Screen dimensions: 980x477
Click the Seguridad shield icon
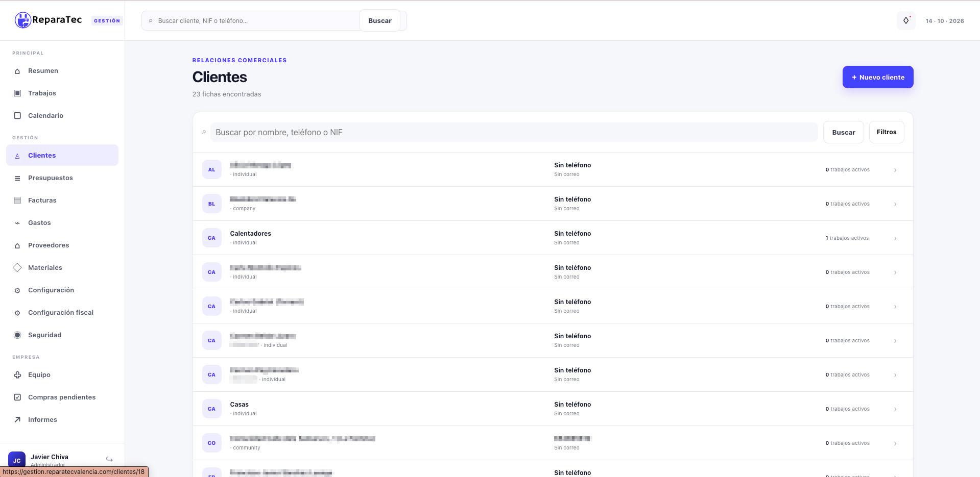tap(17, 335)
